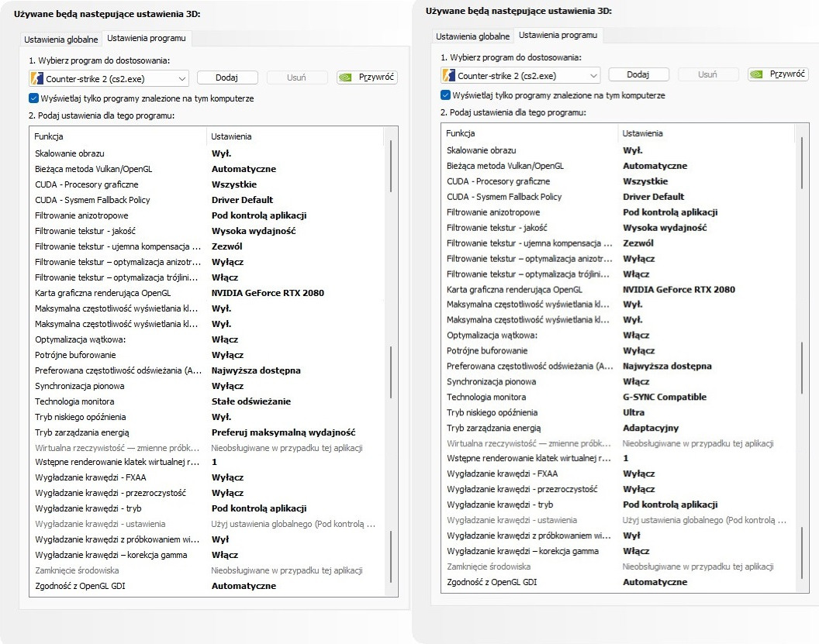Select Zgodność z OpenGL GDI row in left panel

(207, 586)
